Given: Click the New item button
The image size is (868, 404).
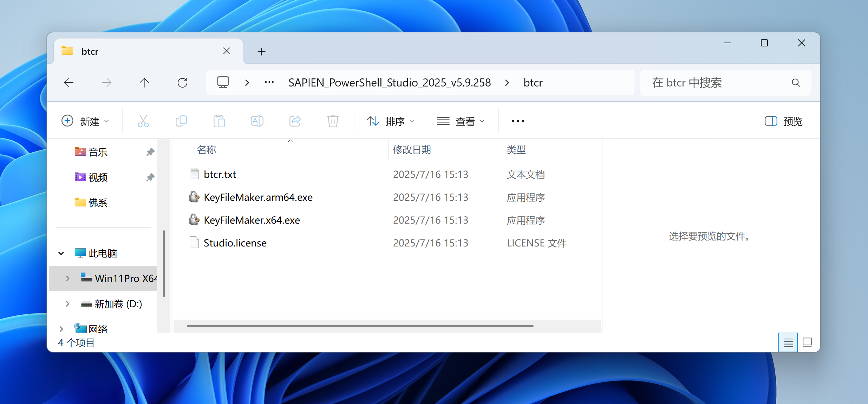Looking at the screenshot, I should pos(85,121).
